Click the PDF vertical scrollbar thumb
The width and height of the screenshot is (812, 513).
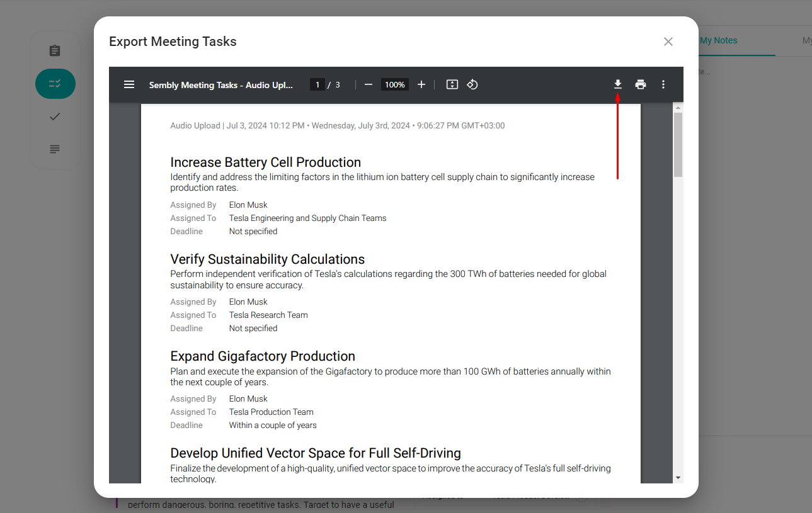click(x=678, y=145)
